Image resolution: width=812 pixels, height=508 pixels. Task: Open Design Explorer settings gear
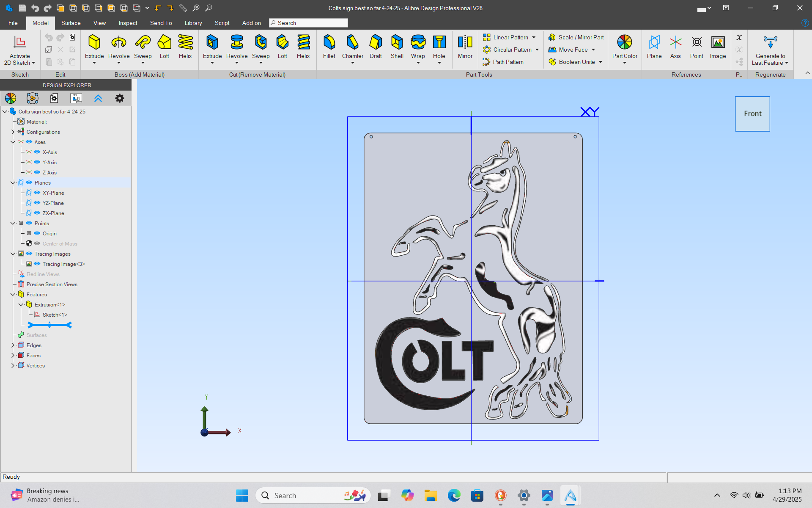(120, 98)
